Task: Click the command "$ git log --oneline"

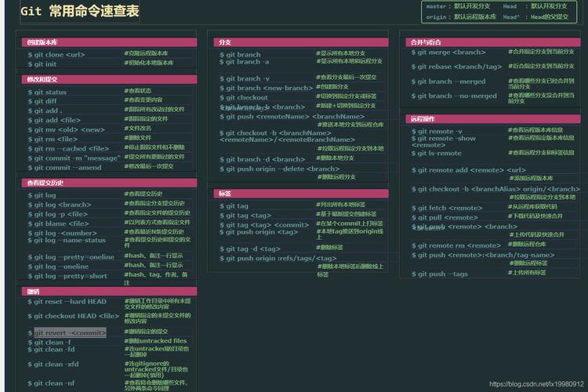Action: 58,267
